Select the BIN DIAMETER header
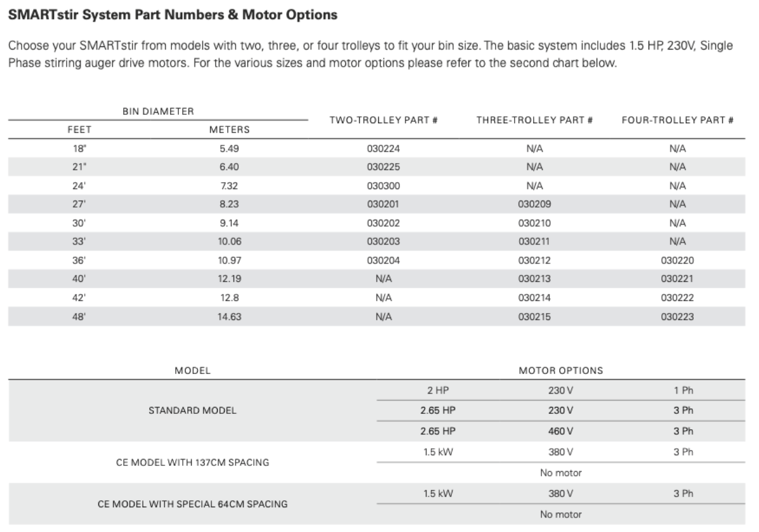The height and width of the screenshot is (532, 759). [158, 111]
